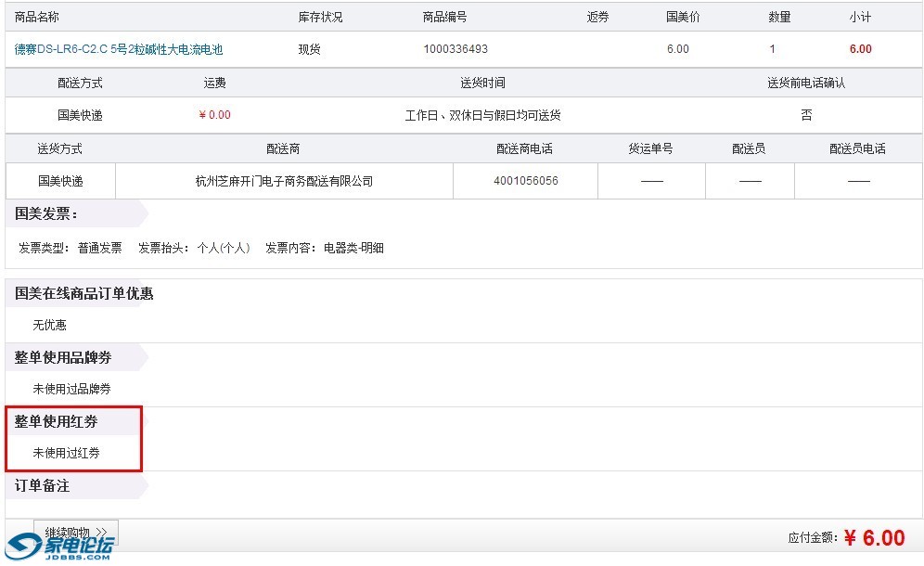Click the 送货前电话确认 column header
Viewport: 924px width, 566px height.
(806, 84)
